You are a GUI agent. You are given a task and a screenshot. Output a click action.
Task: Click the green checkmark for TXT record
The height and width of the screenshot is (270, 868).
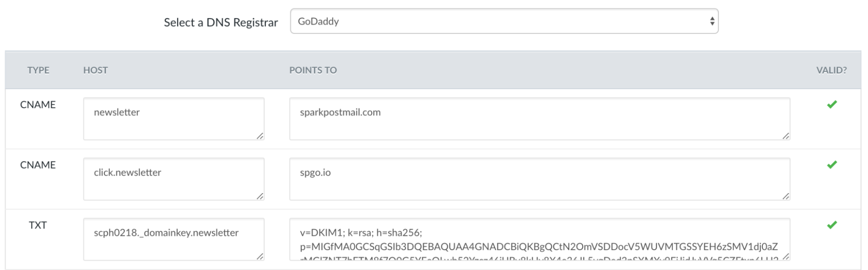[832, 225]
